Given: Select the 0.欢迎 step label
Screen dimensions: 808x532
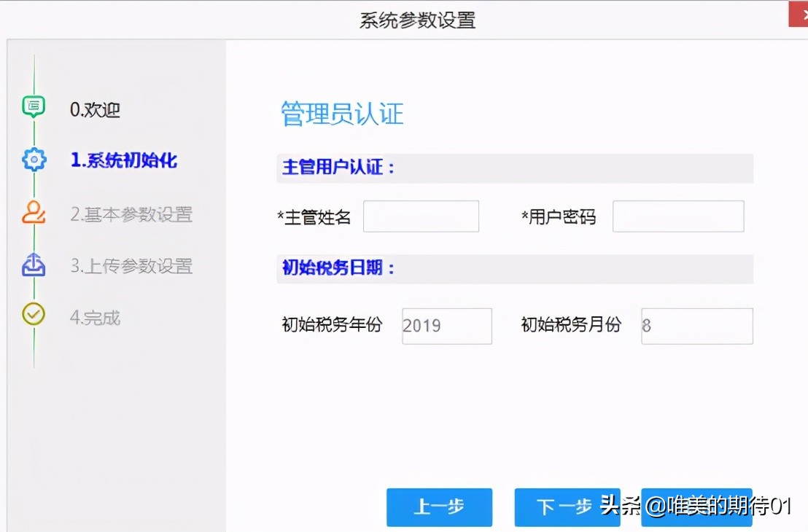Looking at the screenshot, I should tap(95, 110).
